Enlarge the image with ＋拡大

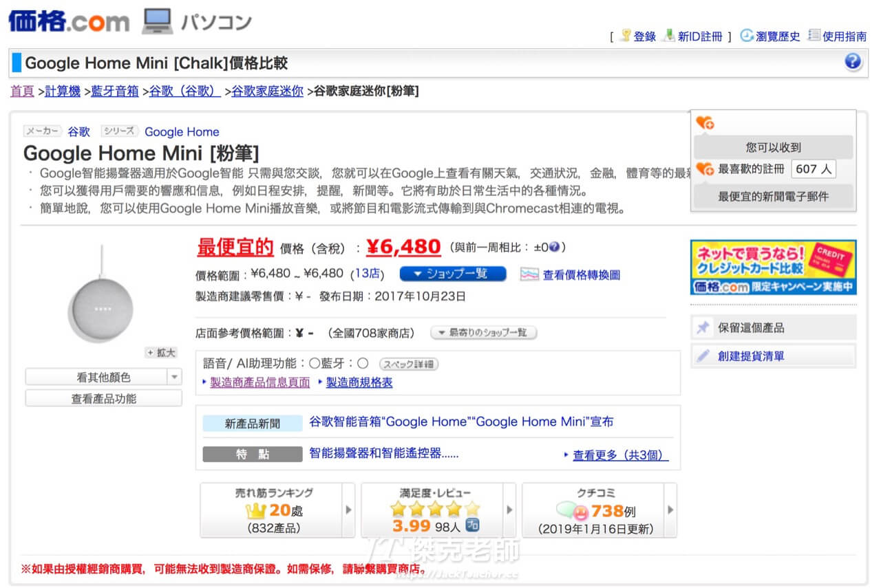click(160, 353)
